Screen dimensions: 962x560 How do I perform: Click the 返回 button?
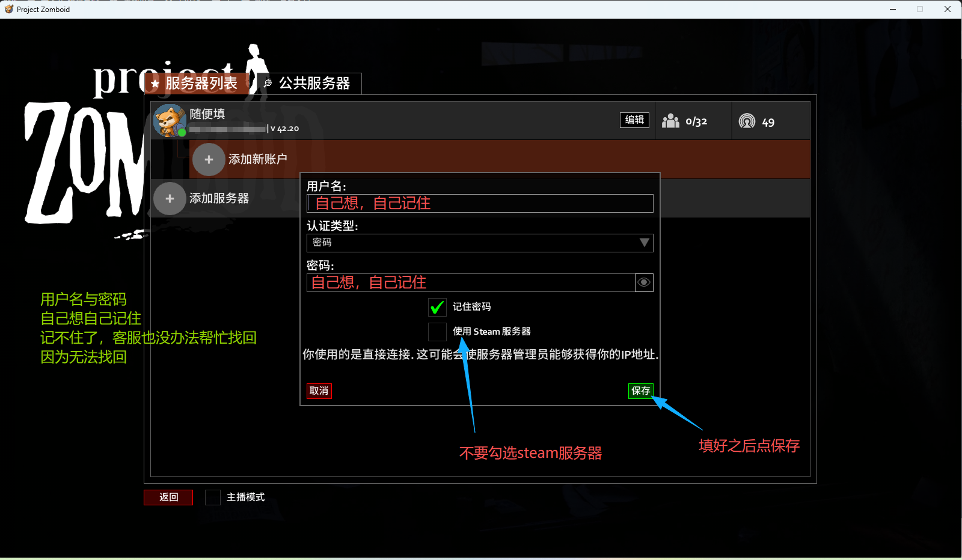tap(168, 498)
